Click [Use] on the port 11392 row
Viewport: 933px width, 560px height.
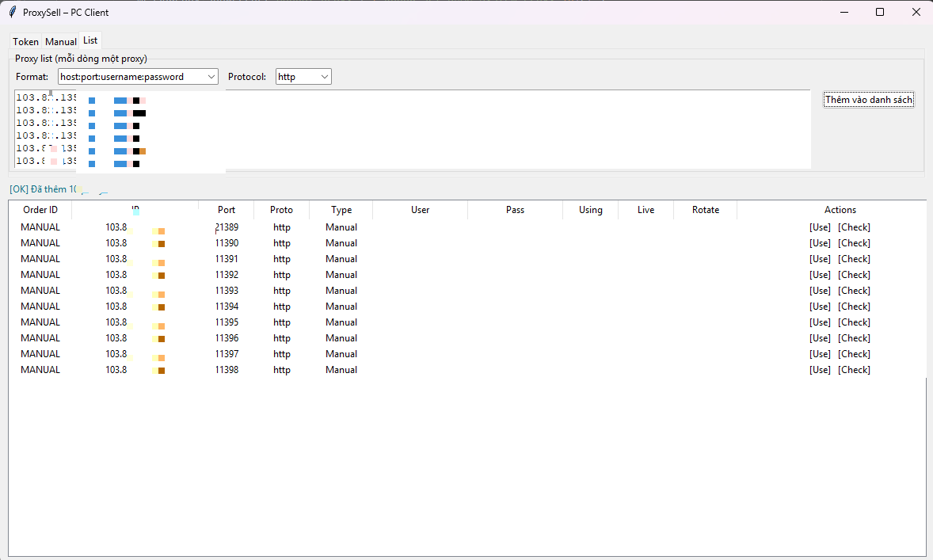click(x=820, y=275)
